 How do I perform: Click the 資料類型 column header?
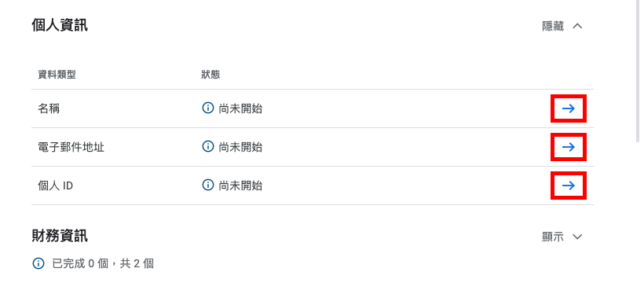[x=57, y=75]
